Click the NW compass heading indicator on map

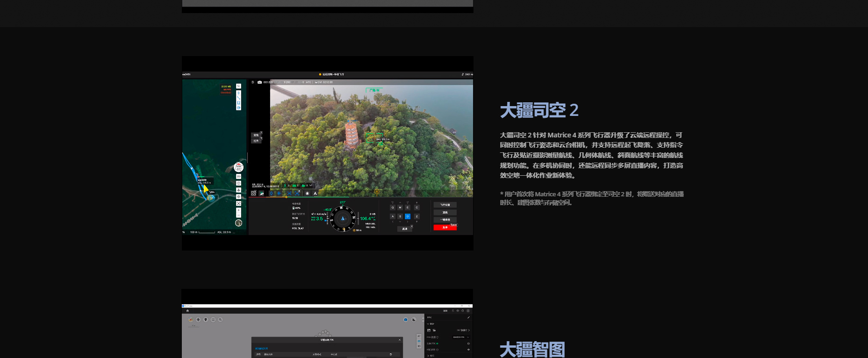point(238,167)
